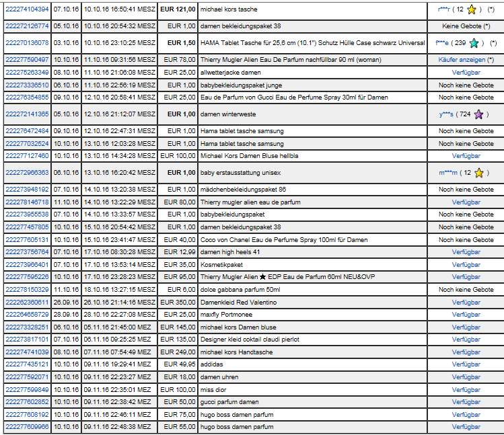Open item number 222277609966
Screen dimensions: 504x435
27,427
